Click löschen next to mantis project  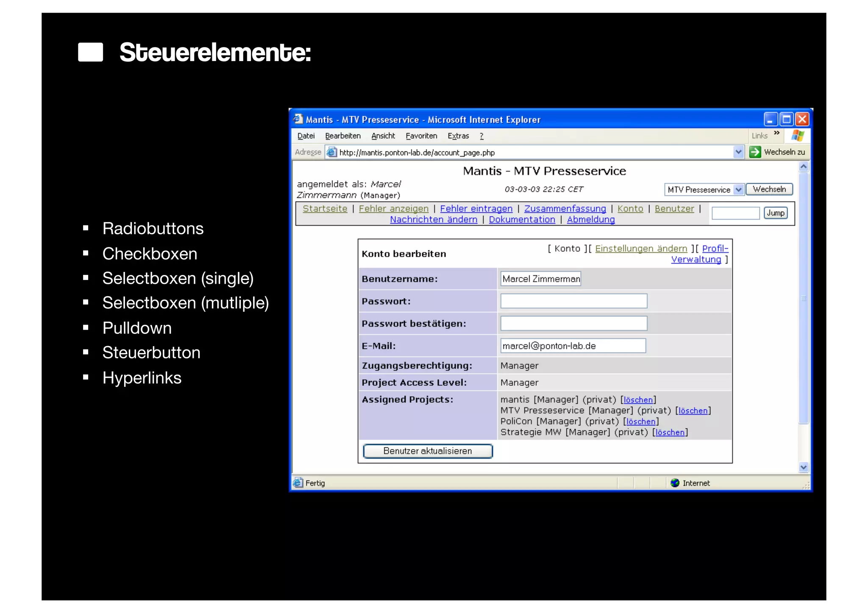tap(638, 399)
